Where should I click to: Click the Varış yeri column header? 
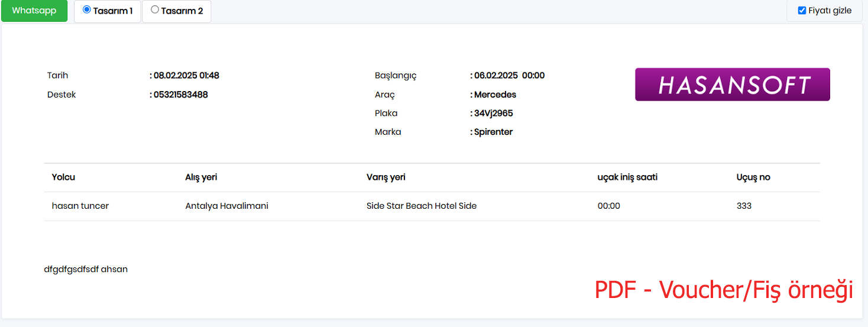pyautogui.click(x=386, y=177)
